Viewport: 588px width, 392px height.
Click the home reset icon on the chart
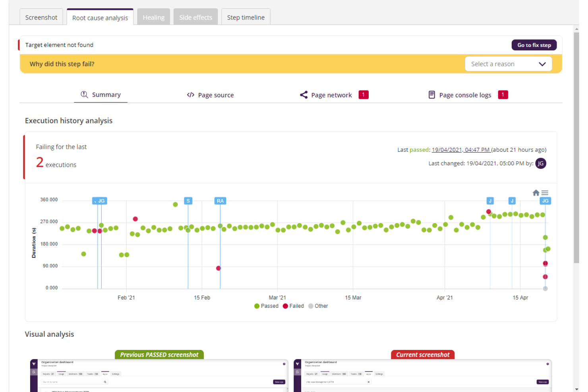(536, 193)
